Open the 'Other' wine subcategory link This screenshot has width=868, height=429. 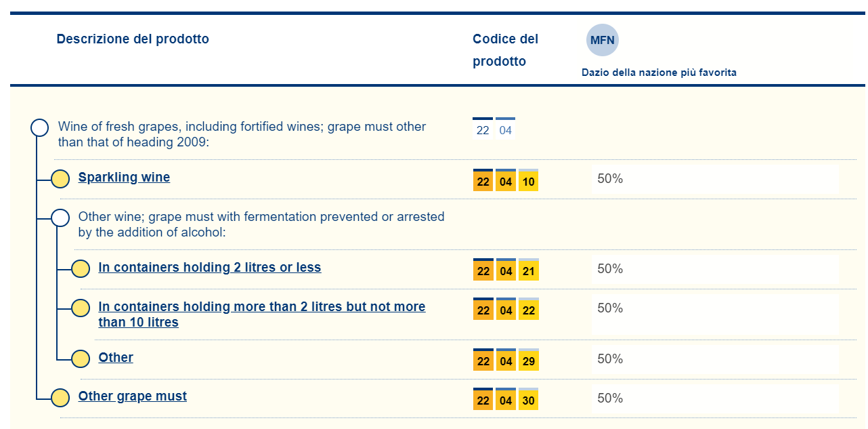coord(116,358)
